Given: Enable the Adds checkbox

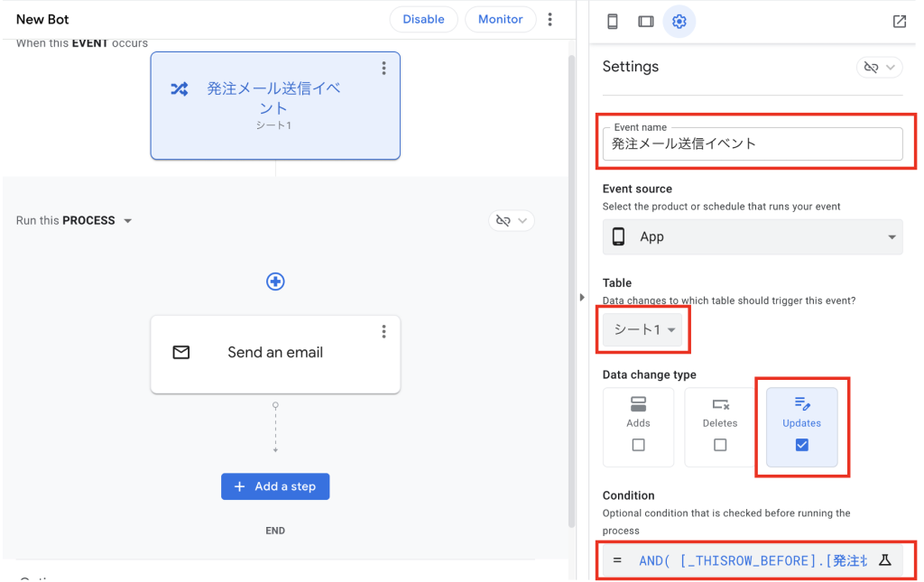Looking at the screenshot, I should click(638, 445).
